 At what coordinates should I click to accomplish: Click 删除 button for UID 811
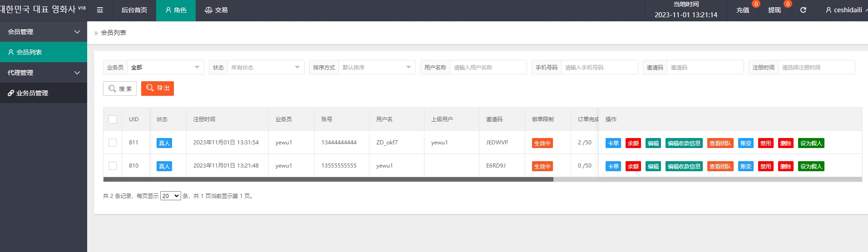point(785,143)
